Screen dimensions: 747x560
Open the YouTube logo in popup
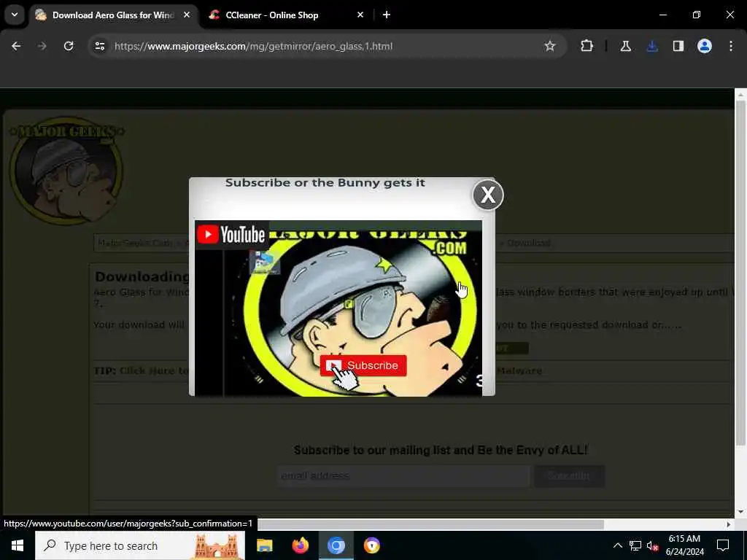click(231, 234)
